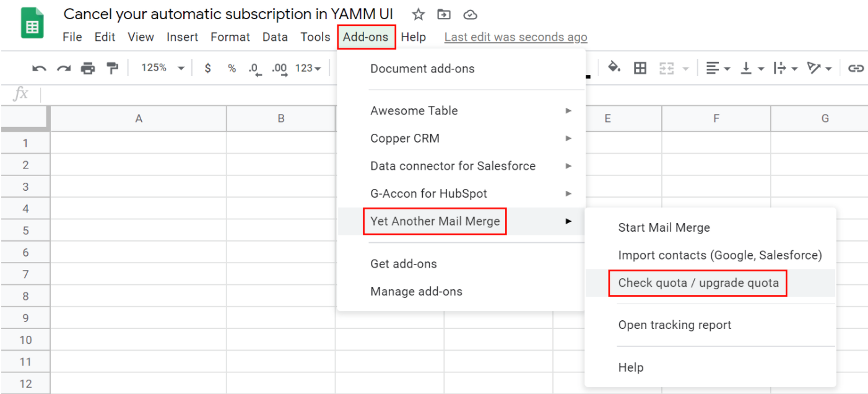Increase decimal places
868x394 pixels.
coord(279,69)
